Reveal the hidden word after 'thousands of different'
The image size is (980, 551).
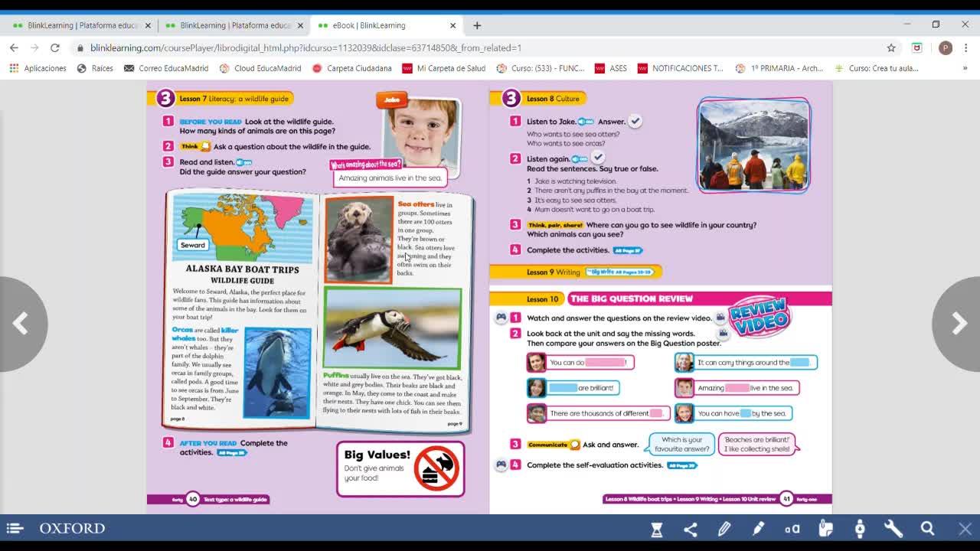point(656,413)
